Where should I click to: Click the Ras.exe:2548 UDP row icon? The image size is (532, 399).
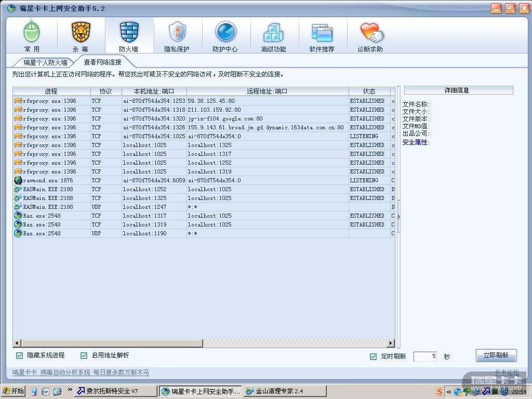click(x=18, y=233)
